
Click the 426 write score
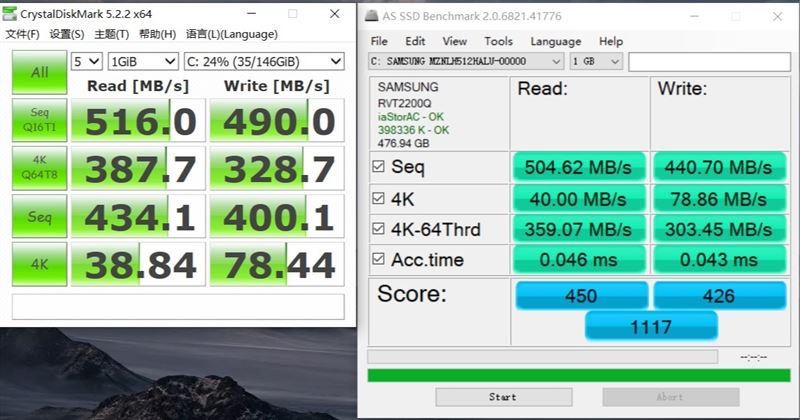click(719, 295)
